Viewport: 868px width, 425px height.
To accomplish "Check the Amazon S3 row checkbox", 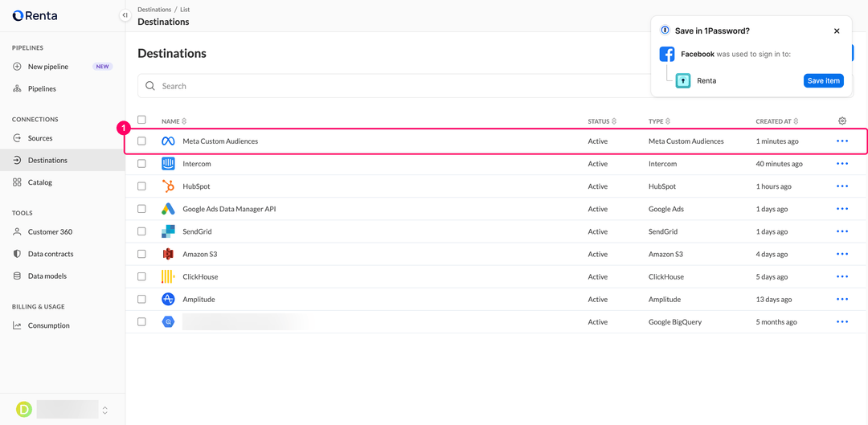I will 141,254.
